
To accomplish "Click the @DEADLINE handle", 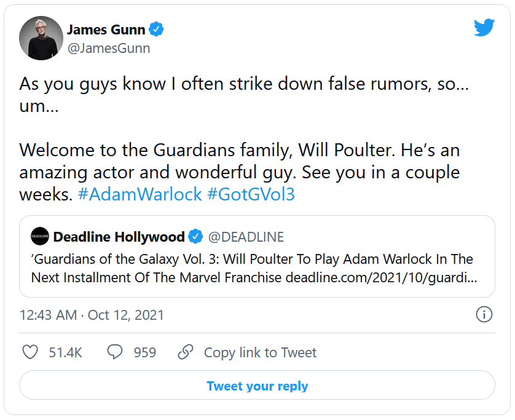I will [246, 237].
